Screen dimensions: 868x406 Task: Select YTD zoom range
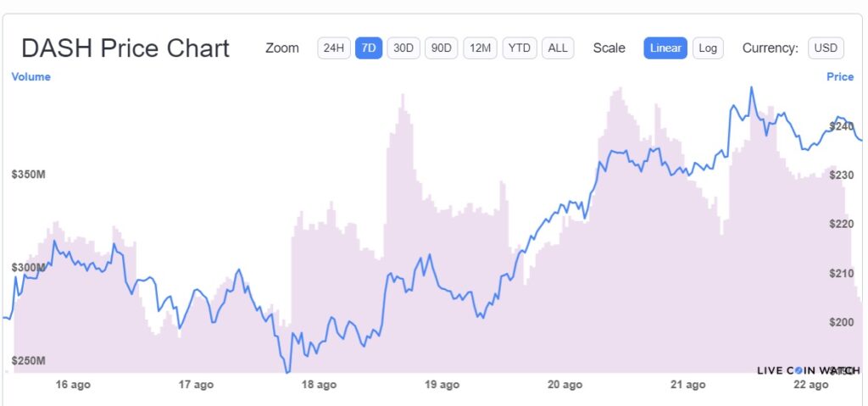pos(519,48)
